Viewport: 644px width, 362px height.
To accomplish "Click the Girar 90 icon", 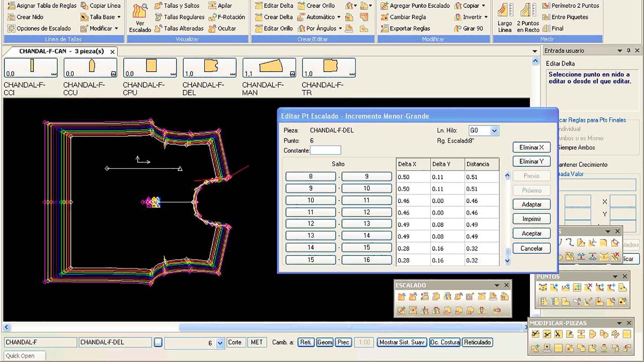I will tap(458, 28).
